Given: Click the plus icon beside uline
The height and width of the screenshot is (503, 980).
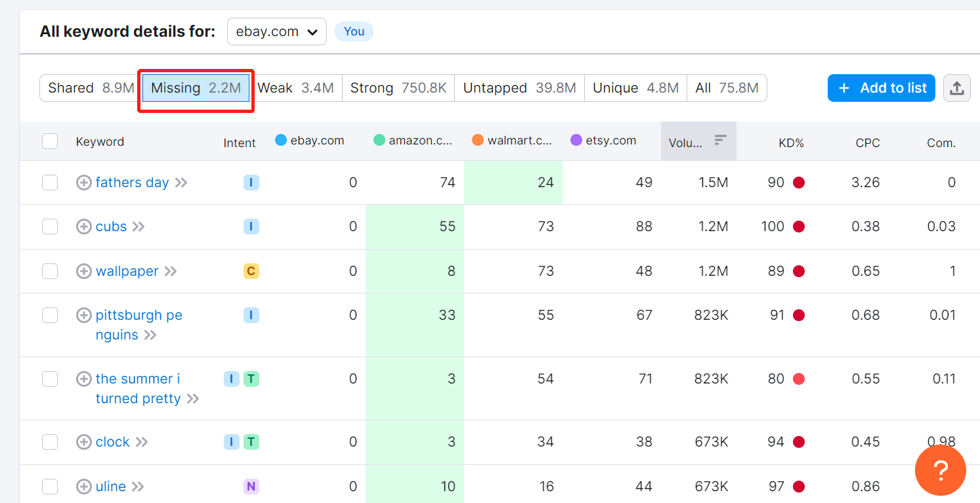Looking at the screenshot, I should click(84, 487).
